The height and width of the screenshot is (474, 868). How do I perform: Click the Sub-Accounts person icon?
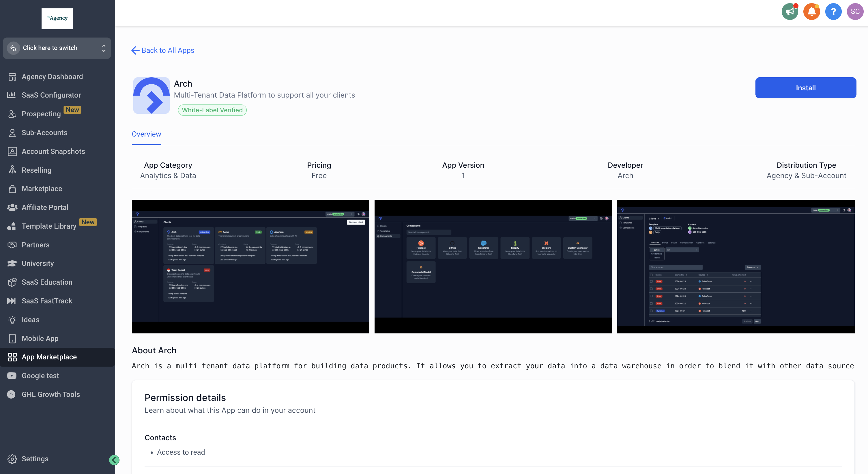(12, 133)
